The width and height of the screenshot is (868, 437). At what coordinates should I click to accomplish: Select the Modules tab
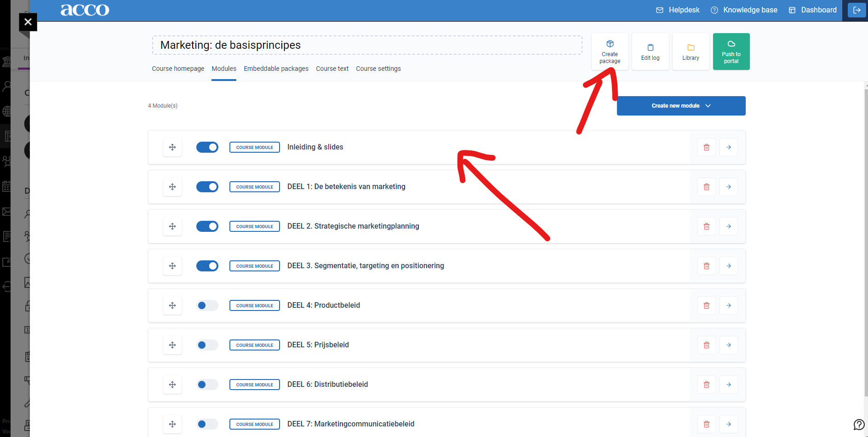(x=224, y=69)
